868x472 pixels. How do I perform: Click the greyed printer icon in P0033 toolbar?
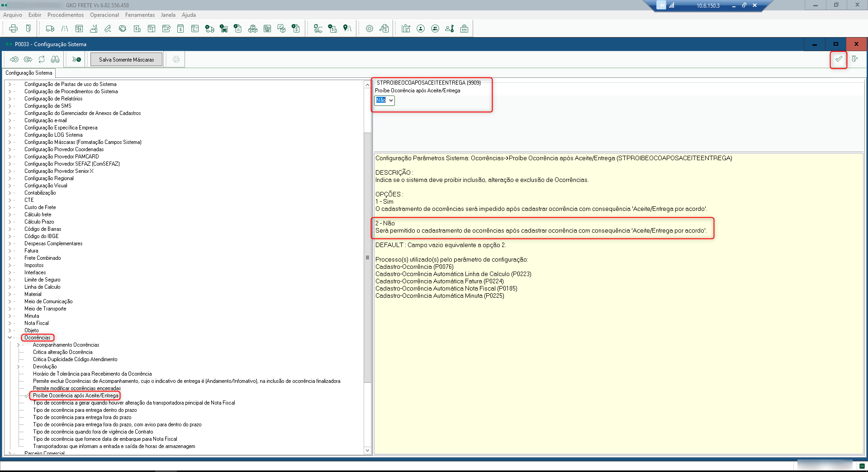176,59
